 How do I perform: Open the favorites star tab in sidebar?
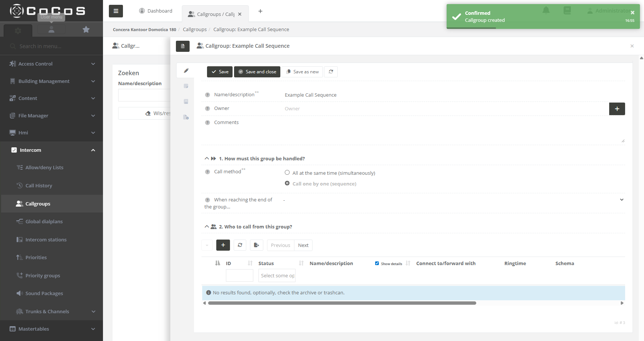pyautogui.click(x=86, y=29)
